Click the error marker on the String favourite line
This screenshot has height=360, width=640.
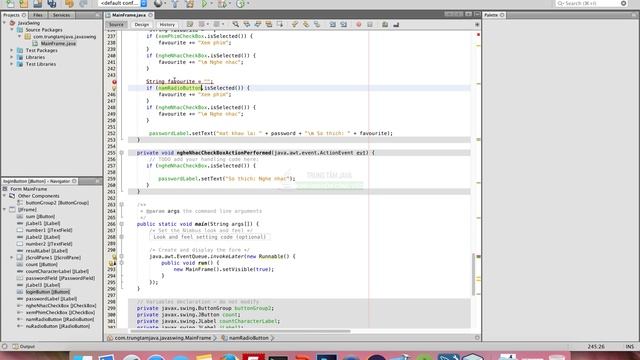coord(114,82)
